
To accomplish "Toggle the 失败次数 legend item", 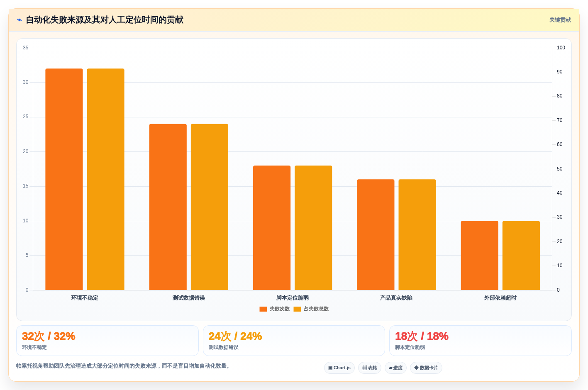I will click(274, 309).
